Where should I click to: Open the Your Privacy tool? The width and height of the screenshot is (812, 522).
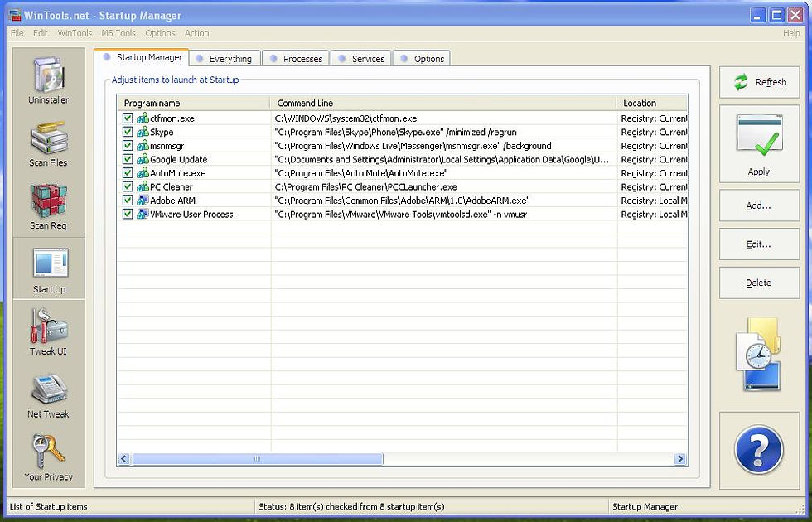49,457
